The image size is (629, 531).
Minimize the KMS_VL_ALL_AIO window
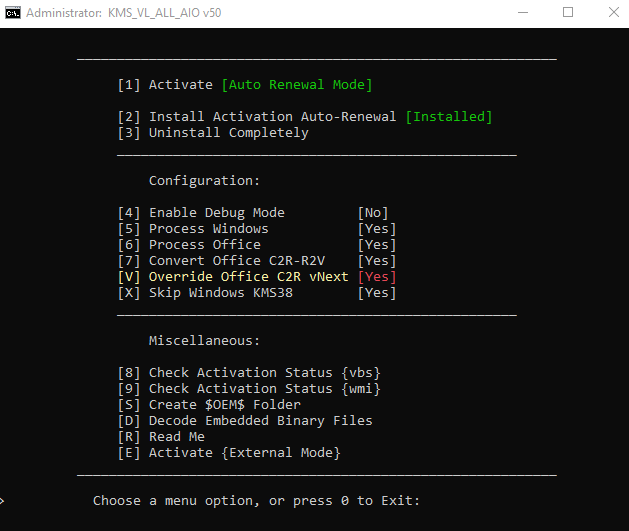point(523,12)
